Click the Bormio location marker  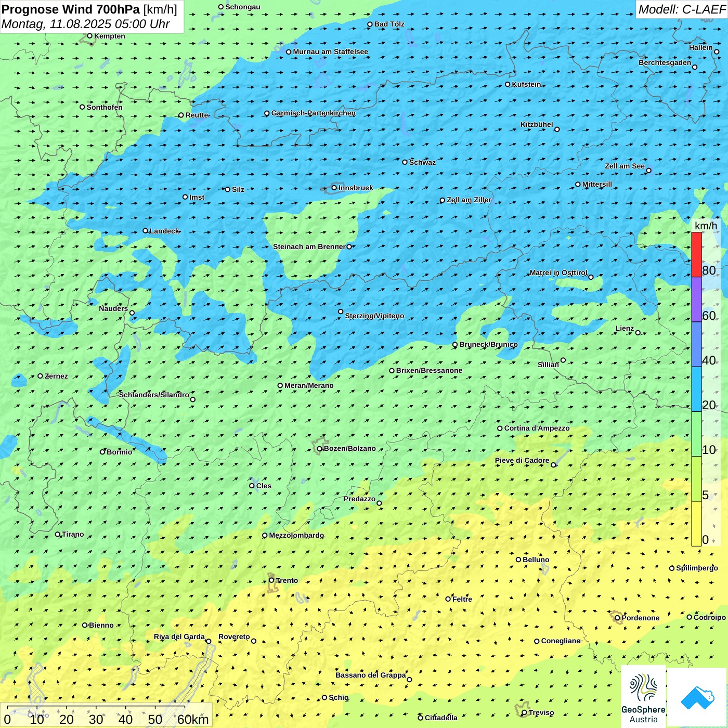pos(102,452)
